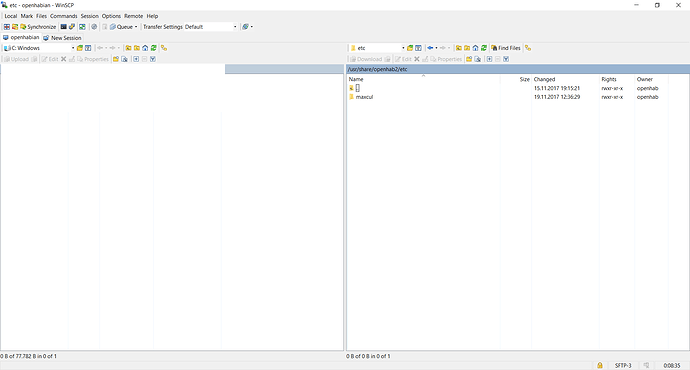Go to local root directory icon
Screen dimensions: 690x370
tap(137, 48)
